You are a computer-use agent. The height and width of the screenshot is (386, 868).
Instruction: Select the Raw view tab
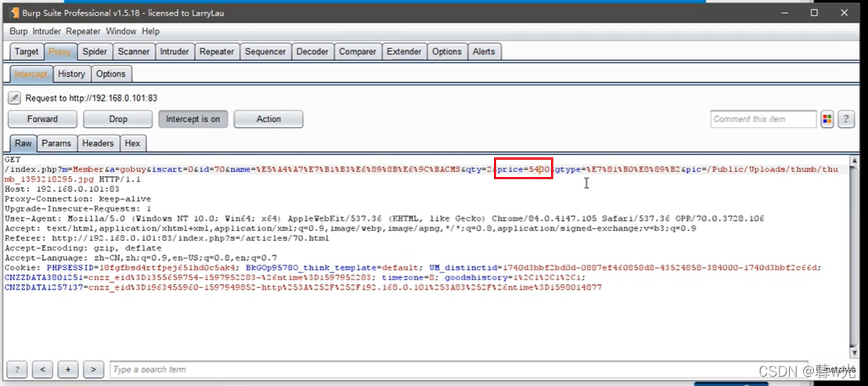[23, 143]
